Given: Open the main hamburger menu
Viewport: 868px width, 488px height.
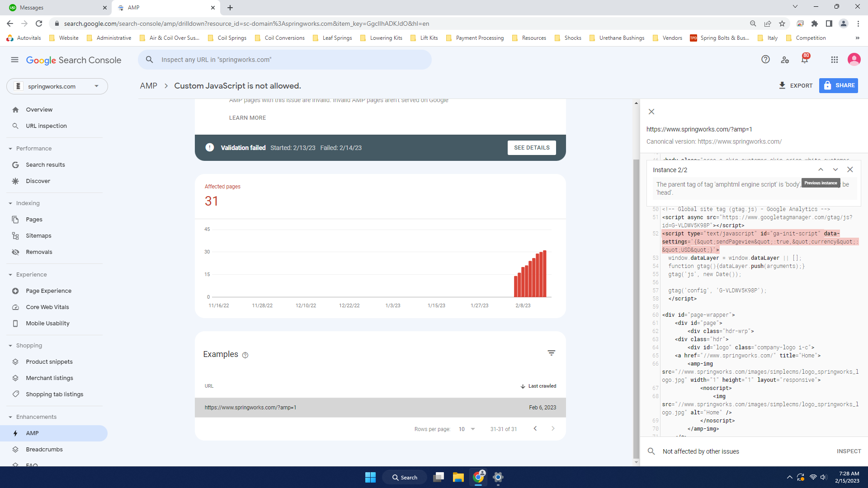Looking at the screenshot, I should coord(14,60).
